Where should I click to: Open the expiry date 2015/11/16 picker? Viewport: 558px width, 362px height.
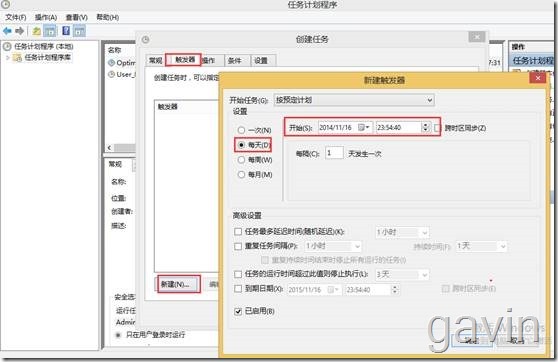334,290
